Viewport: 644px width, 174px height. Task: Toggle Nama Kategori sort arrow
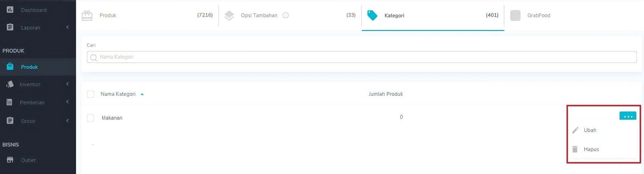pos(142,94)
